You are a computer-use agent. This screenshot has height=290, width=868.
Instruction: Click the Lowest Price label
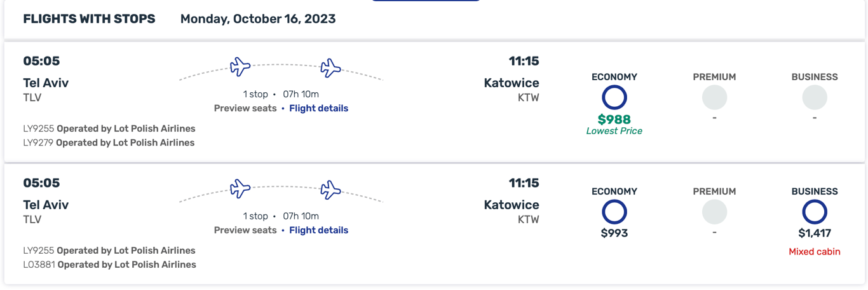click(x=614, y=131)
